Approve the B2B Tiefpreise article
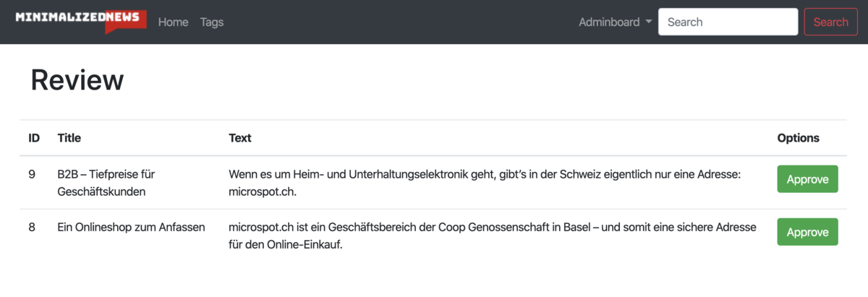 (807, 179)
